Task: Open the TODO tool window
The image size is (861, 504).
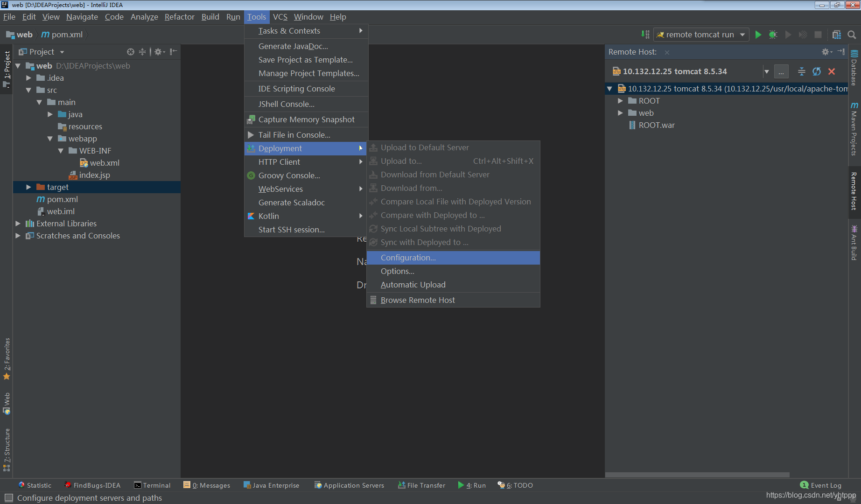Action: tap(515, 485)
